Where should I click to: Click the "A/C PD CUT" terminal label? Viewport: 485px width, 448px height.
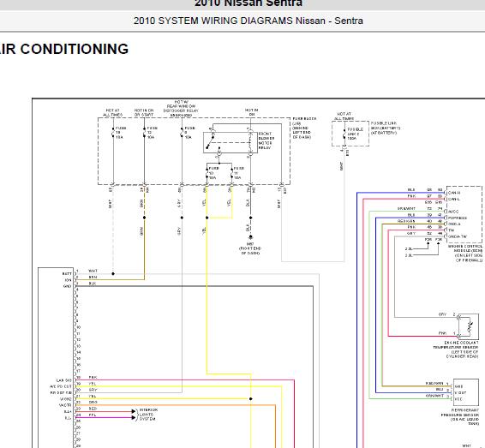[61, 386]
